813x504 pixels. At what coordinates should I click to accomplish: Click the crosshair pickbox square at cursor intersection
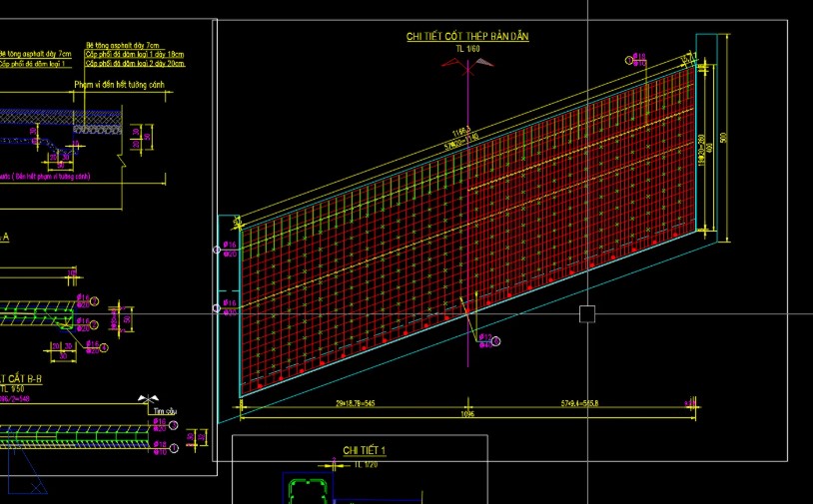587,313
